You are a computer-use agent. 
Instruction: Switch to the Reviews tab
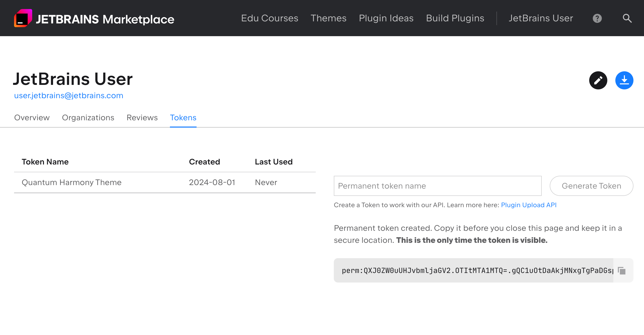click(x=142, y=118)
